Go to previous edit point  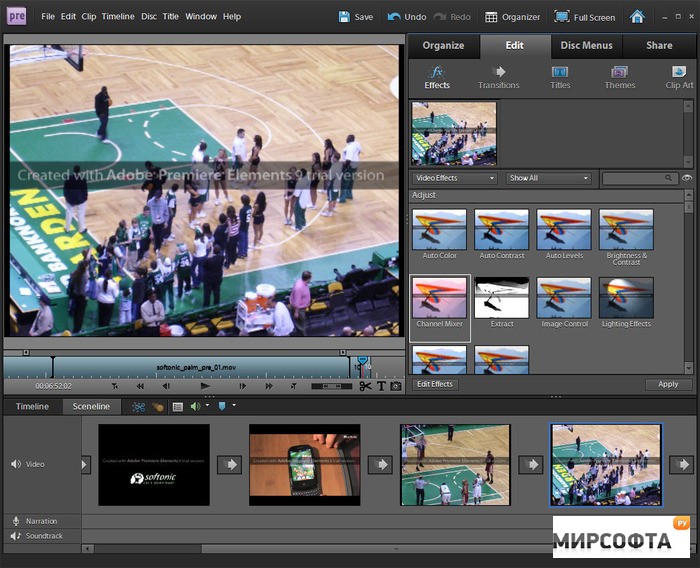pos(115,386)
